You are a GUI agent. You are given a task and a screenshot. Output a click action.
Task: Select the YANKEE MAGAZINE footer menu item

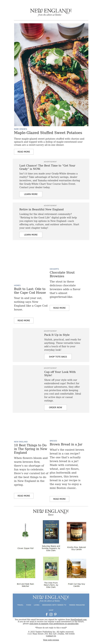point(77,605)
